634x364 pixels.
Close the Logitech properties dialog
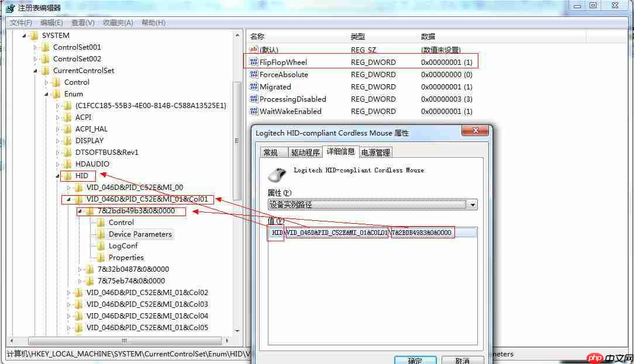[475, 130]
